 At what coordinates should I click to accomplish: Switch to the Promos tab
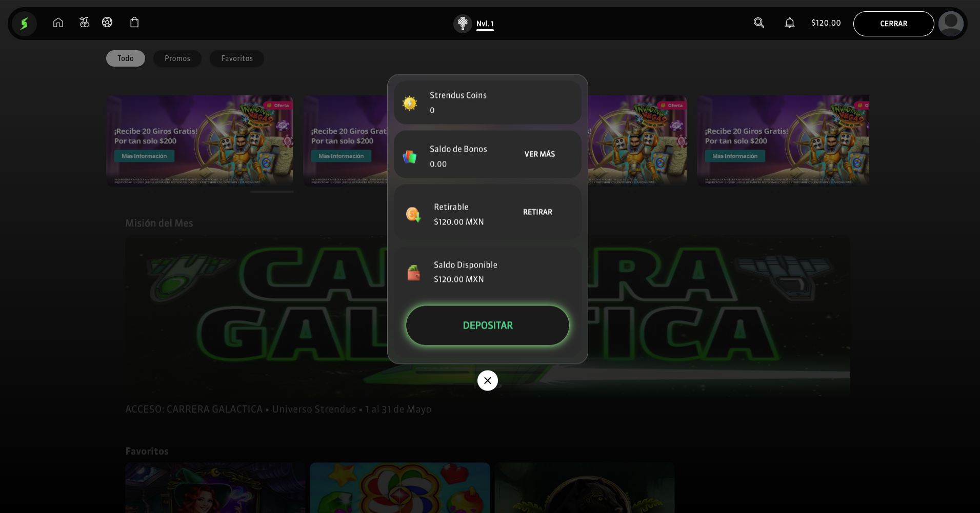177,58
